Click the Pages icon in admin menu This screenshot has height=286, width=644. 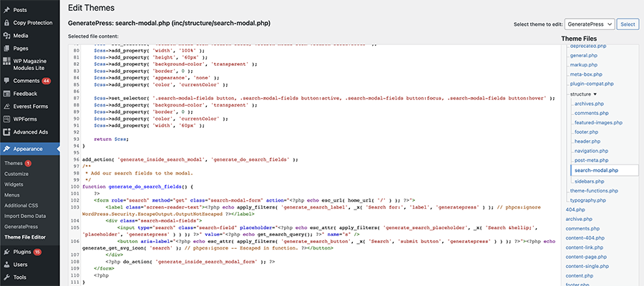click(x=6, y=48)
